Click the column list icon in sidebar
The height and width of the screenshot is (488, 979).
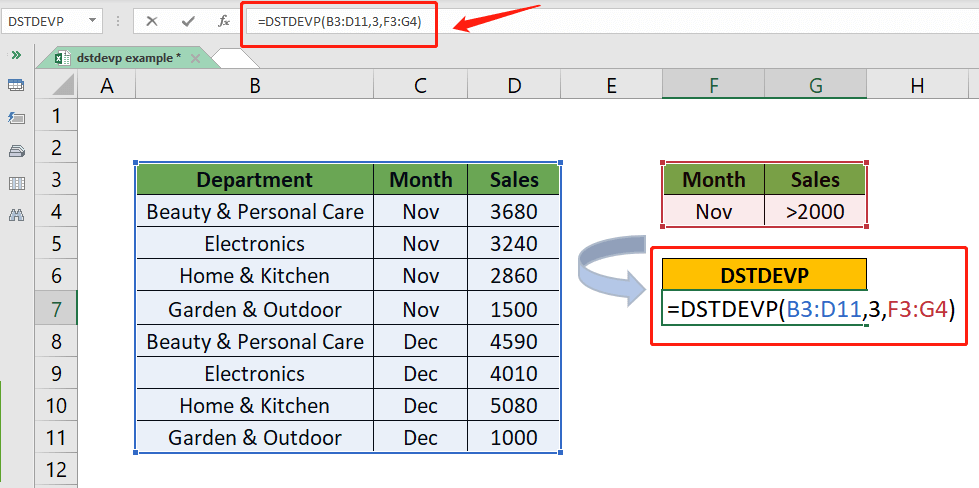(16, 183)
